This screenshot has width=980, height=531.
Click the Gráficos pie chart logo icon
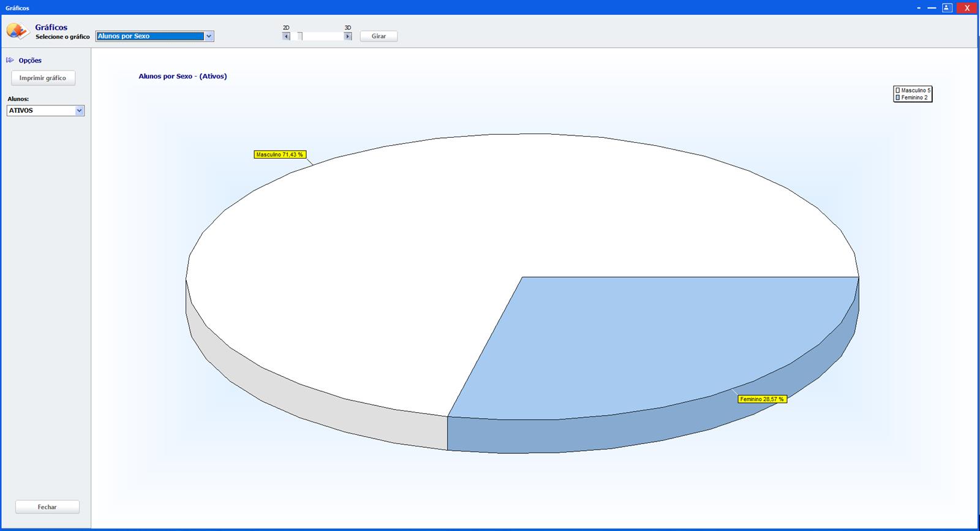(18, 31)
